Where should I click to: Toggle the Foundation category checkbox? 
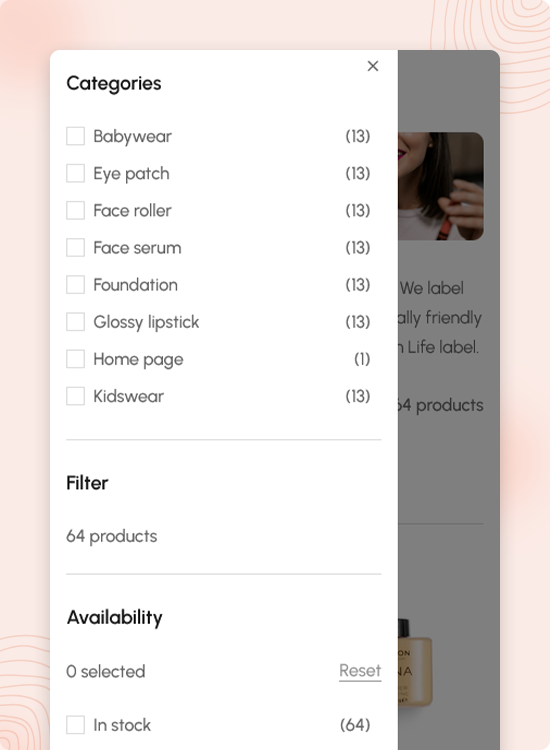click(x=76, y=285)
